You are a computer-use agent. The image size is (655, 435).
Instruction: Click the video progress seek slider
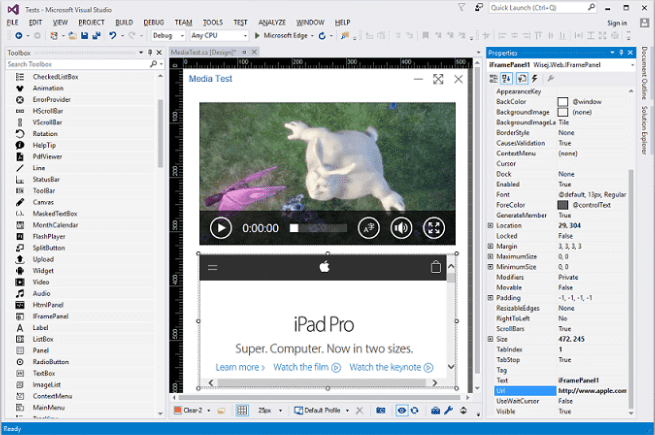pos(319,228)
